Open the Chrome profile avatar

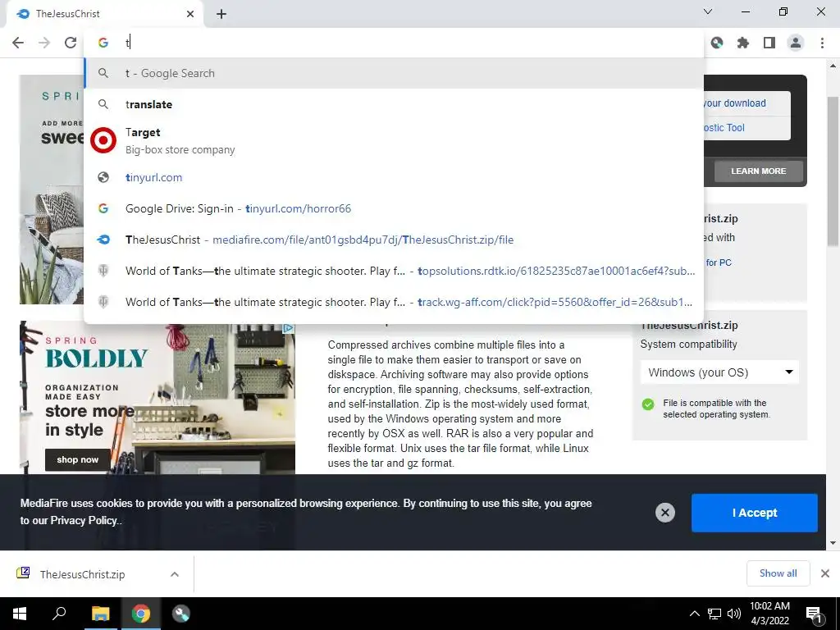click(796, 43)
